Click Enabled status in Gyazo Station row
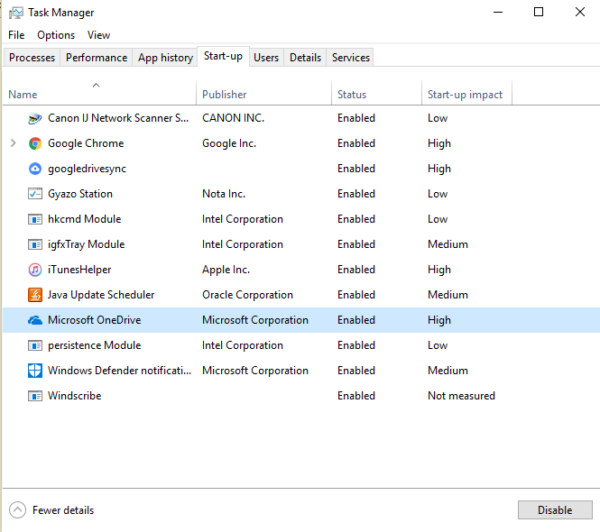600x532 pixels. pos(356,194)
